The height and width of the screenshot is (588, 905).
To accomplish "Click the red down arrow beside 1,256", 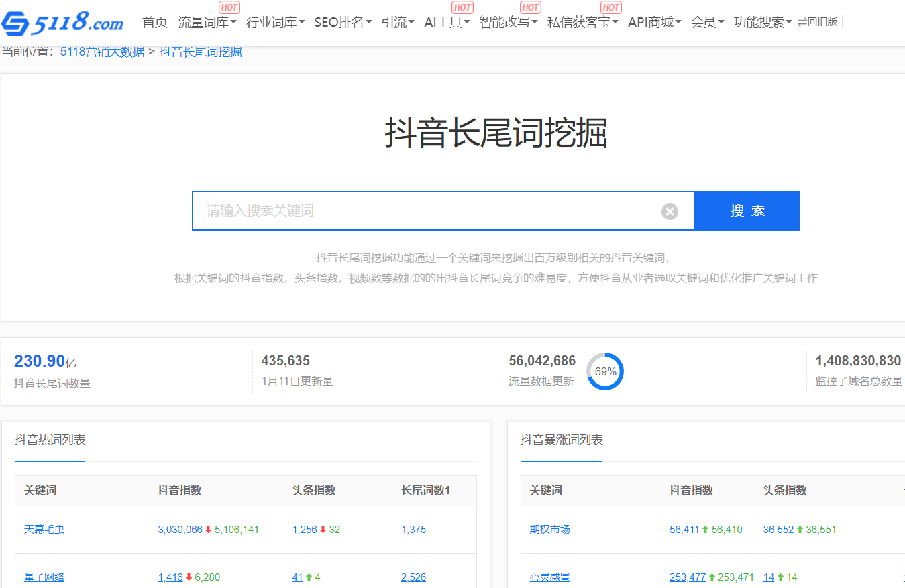I will (x=323, y=530).
